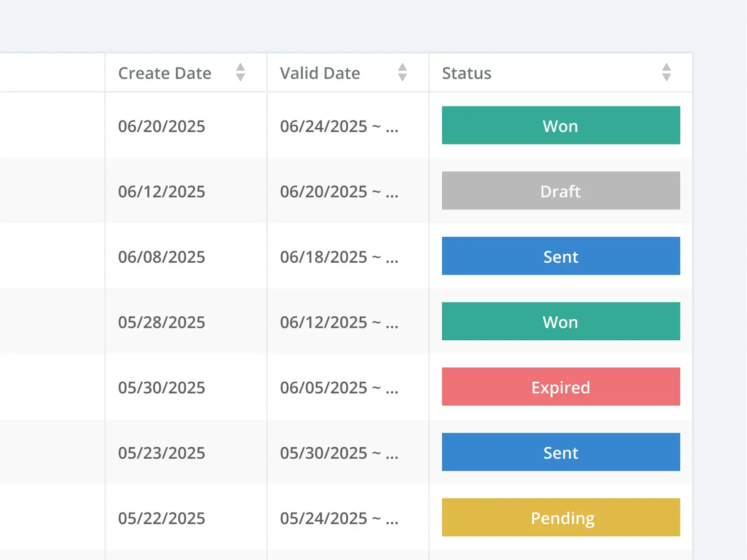Click the yellow Pending status badge
The width and height of the screenshot is (747, 560).
[x=560, y=517]
